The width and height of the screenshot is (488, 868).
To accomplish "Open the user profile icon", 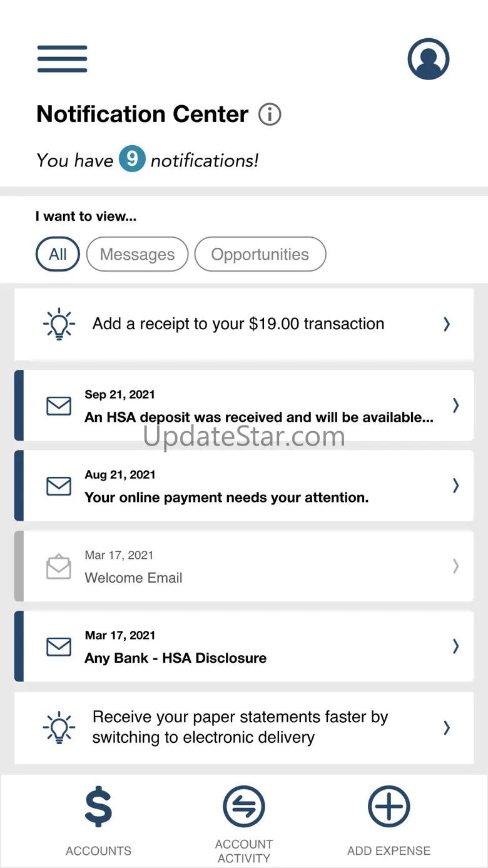I will [x=429, y=59].
